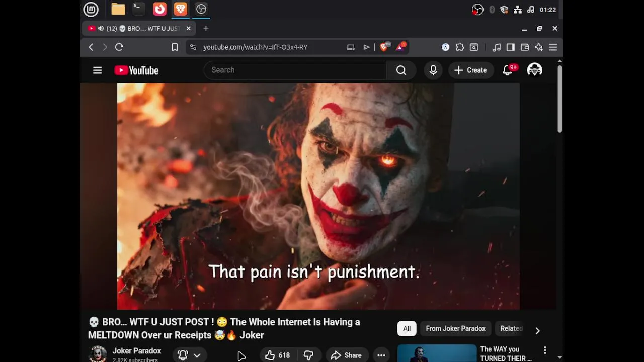Open the suggested video thumbnail
The width and height of the screenshot is (644, 362).
(x=437, y=353)
